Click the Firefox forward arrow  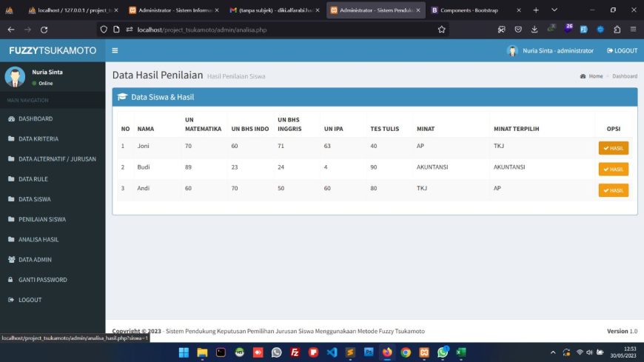27,30
